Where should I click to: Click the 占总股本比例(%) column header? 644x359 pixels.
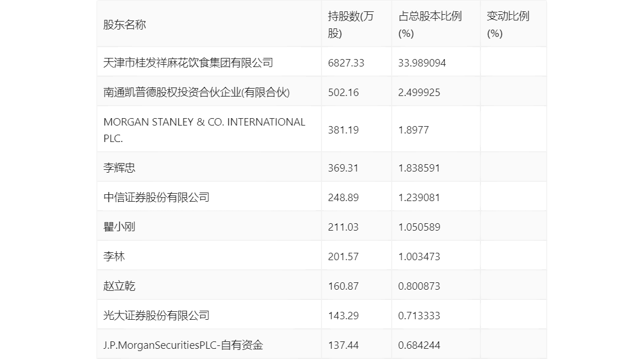(x=430, y=24)
